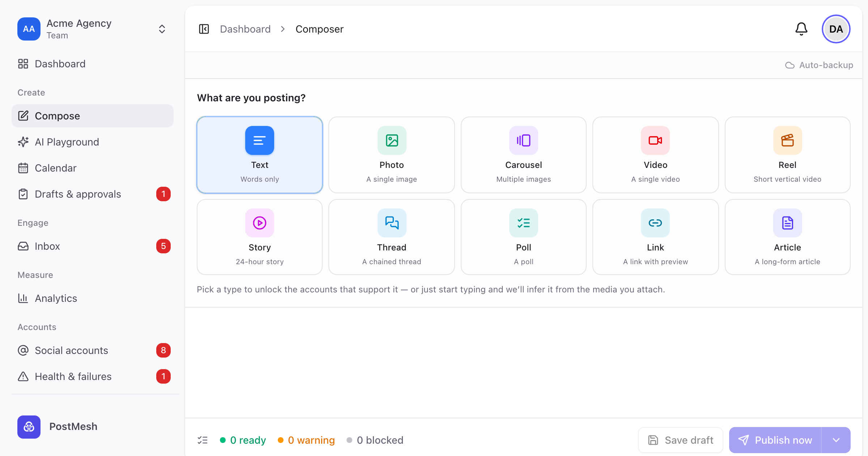868x456 pixels.
Task: Click the PostMesh logo icon
Action: pos(29,427)
